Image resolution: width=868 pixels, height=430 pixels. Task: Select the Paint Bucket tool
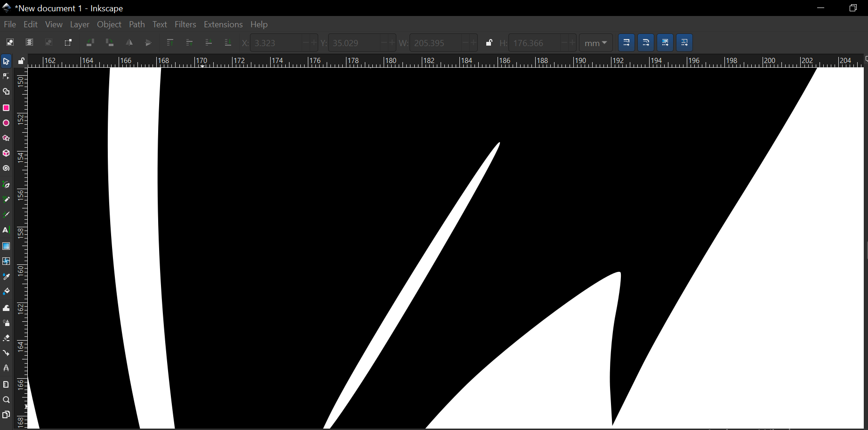point(6,292)
